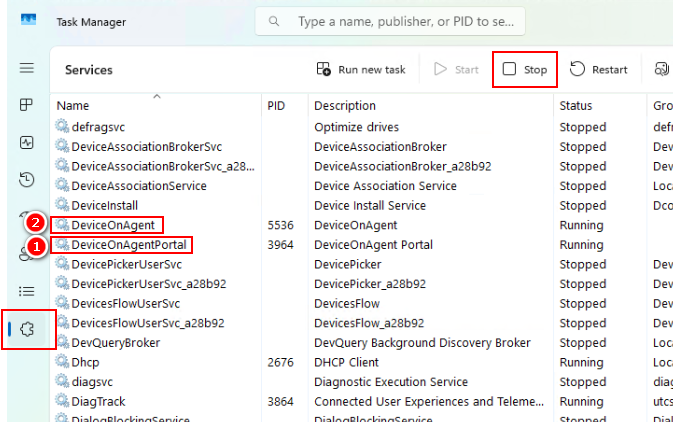This screenshot has height=422, width=673.
Task: Sort by Status column header
Action: coord(576,106)
